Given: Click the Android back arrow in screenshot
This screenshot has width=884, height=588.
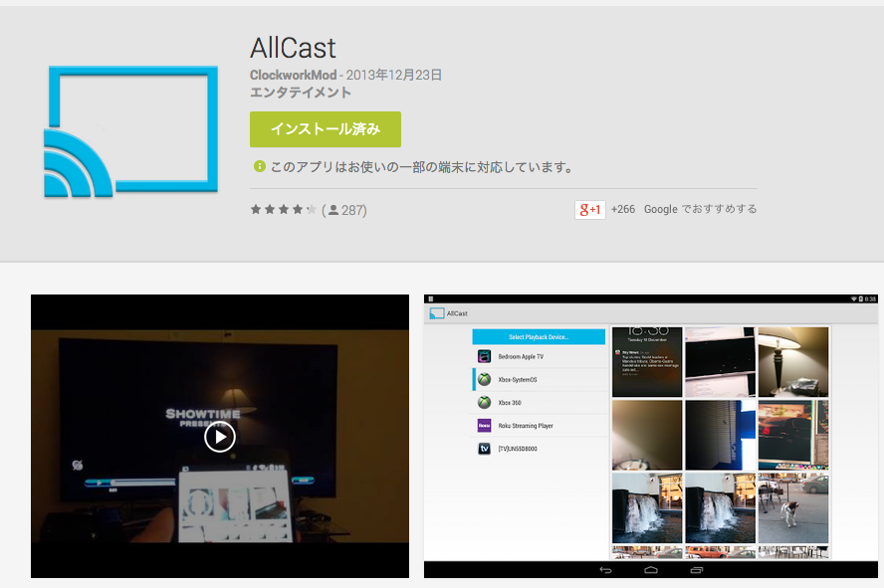Looking at the screenshot, I should point(605,570).
